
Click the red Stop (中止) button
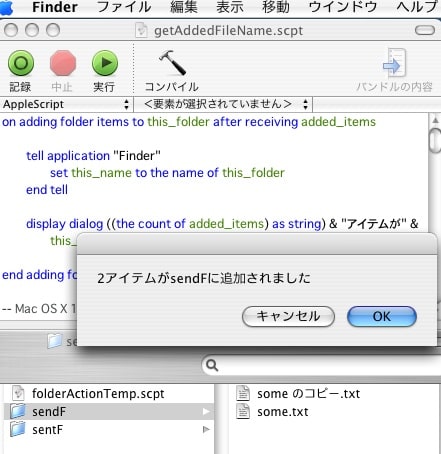[x=63, y=63]
